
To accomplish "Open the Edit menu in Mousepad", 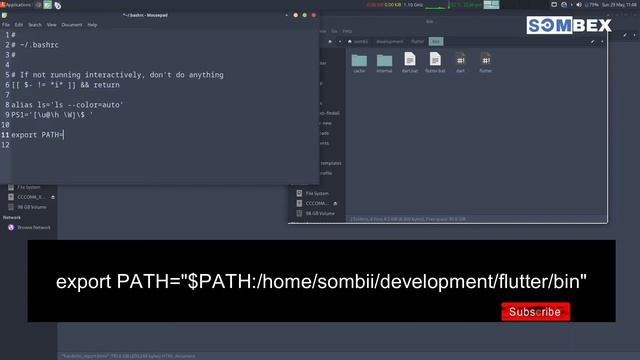I will coord(19,25).
